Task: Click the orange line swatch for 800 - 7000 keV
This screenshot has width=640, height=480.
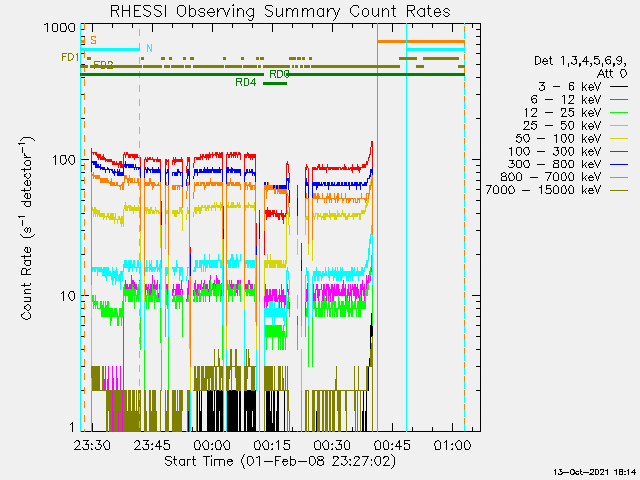Action: [619, 177]
